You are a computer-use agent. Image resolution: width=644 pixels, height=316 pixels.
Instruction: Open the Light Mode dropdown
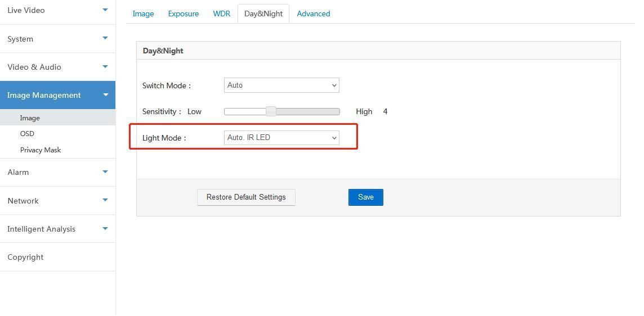pyautogui.click(x=281, y=138)
